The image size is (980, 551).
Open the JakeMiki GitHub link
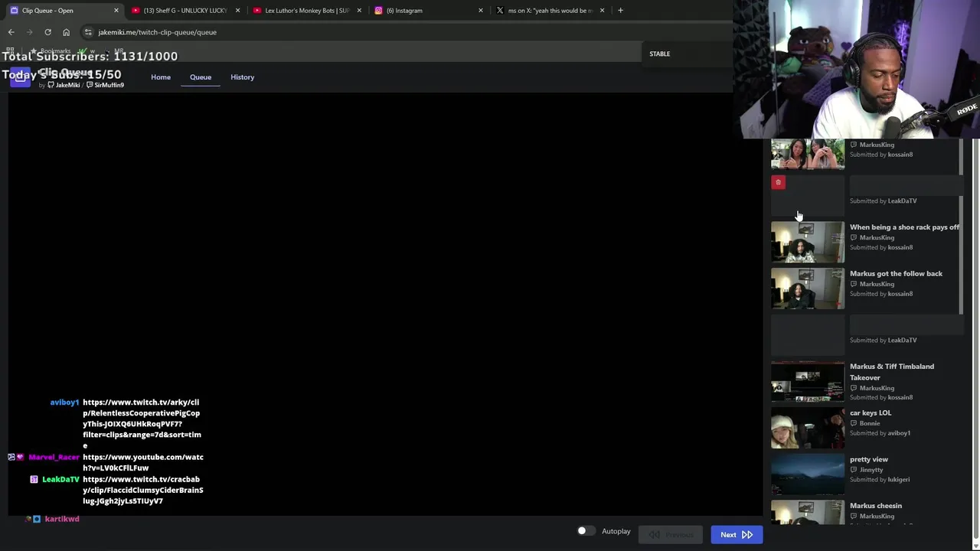tap(64, 85)
